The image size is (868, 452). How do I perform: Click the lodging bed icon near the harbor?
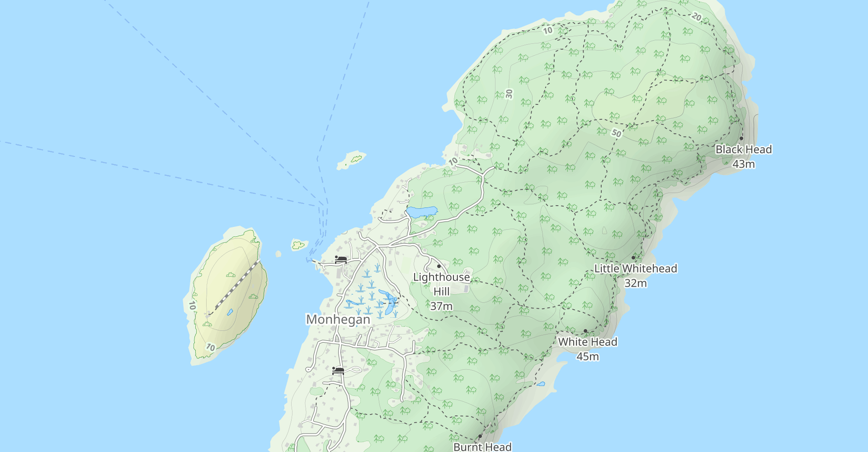click(x=341, y=260)
